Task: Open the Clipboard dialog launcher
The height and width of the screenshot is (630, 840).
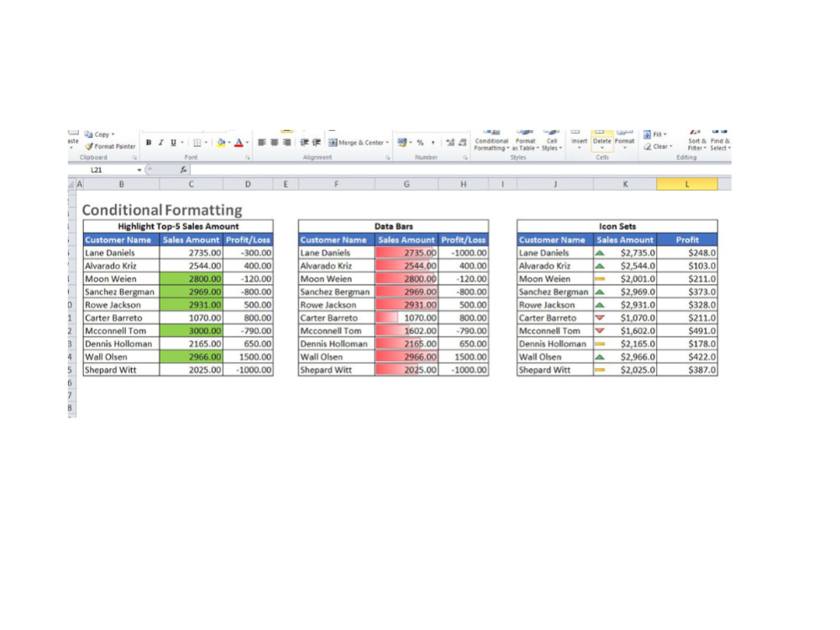Action: [134, 158]
